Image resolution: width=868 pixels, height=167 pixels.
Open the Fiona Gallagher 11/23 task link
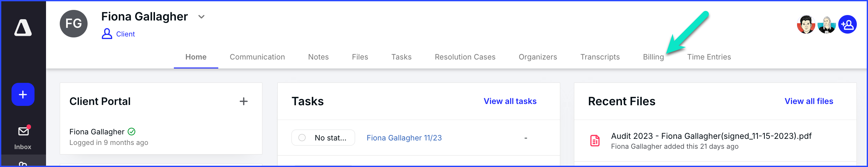[x=404, y=138]
